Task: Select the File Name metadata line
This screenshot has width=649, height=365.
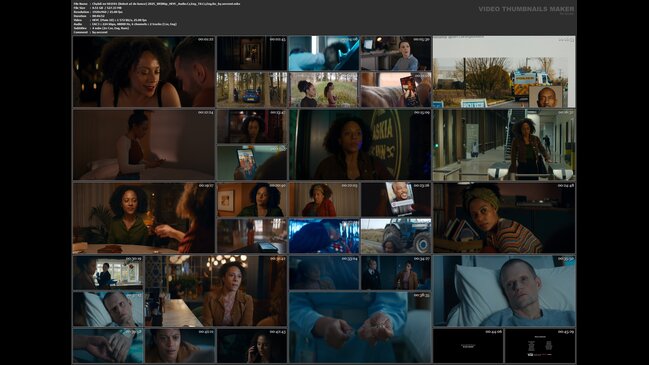Action: 157,3
